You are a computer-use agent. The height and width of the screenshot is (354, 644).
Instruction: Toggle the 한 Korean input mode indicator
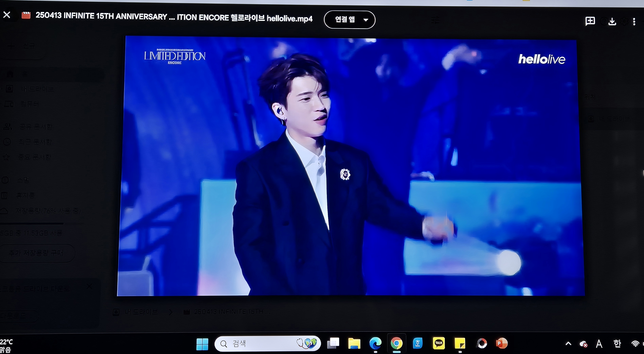point(617,344)
